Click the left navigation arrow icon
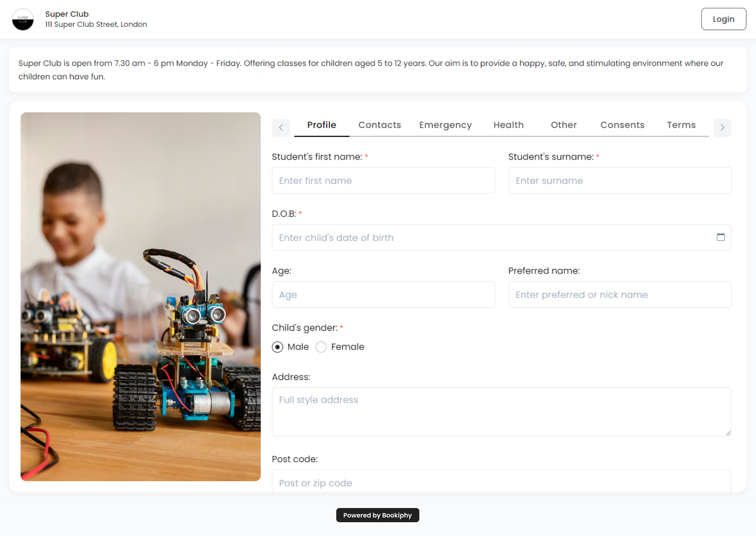 pos(280,127)
